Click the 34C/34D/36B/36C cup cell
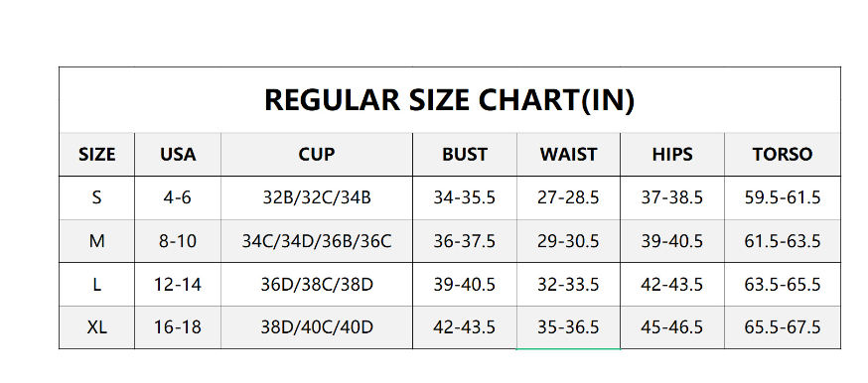Image resolution: width=868 pixels, height=383 pixels. [x=317, y=241]
